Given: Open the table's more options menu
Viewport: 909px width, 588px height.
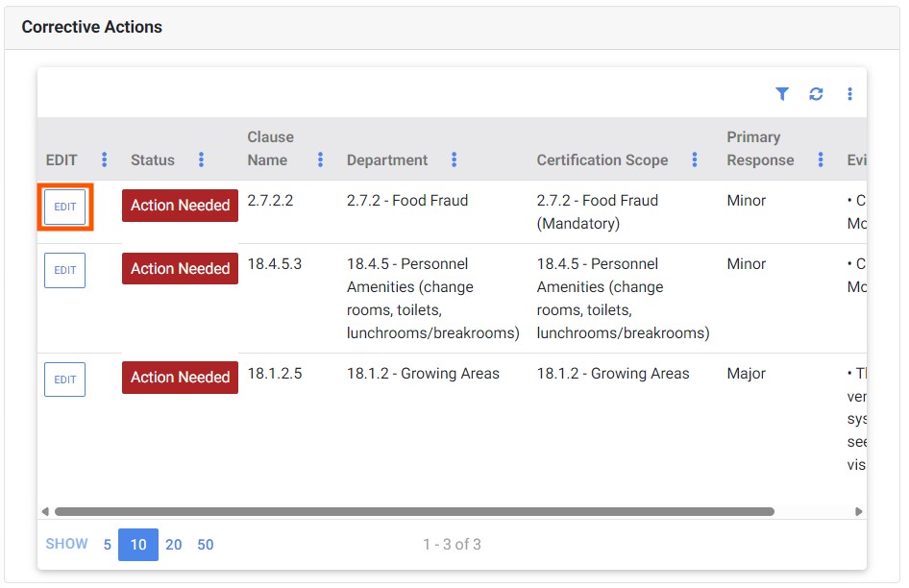Looking at the screenshot, I should (x=849, y=94).
